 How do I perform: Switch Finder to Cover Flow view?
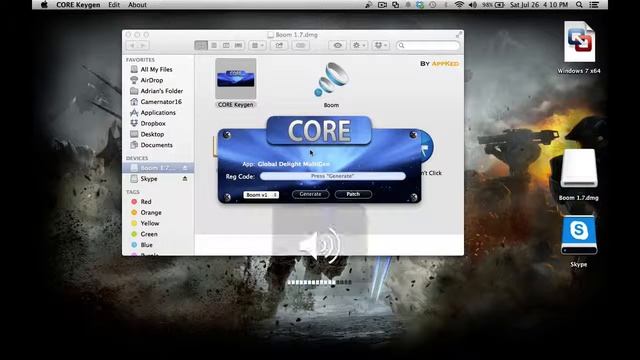(x=239, y=45)
